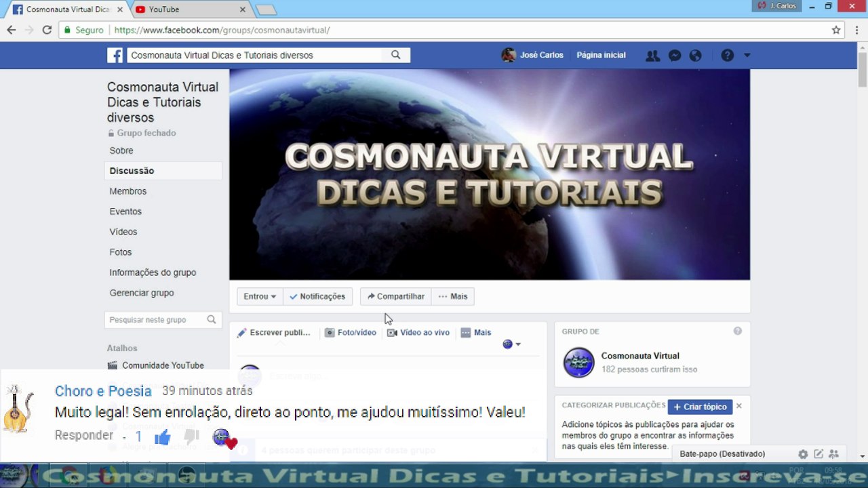The width and height of the screenshot is (868, 488).
Task: Open Informações do grupo
Action: tap(153, 272)
